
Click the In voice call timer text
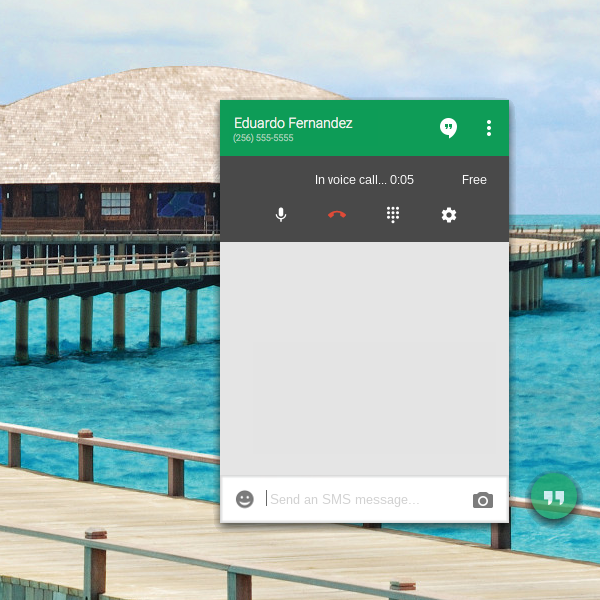(x=364, y=179)
